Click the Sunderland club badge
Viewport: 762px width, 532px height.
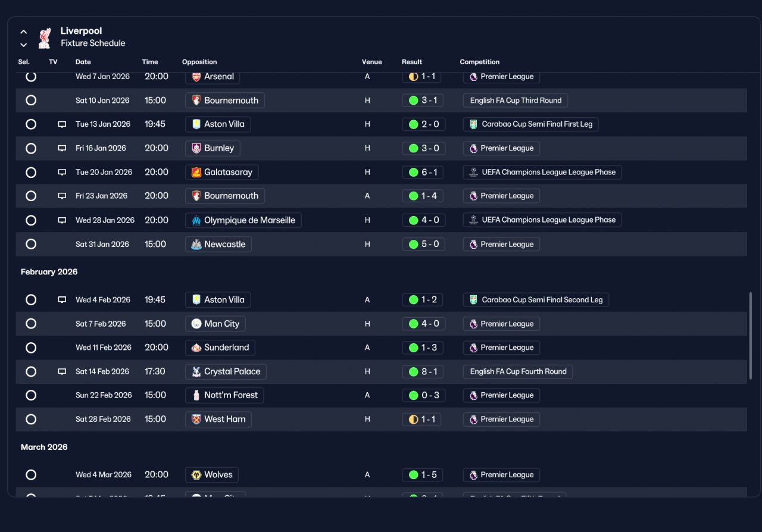pos(196,348)
